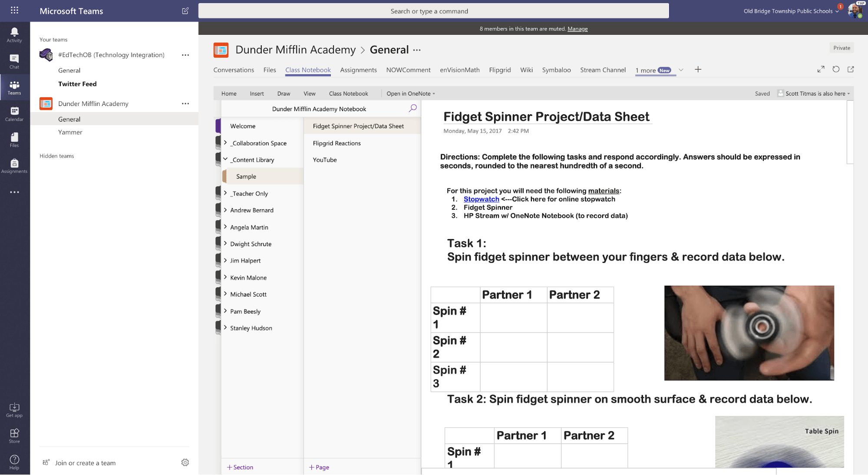The height and width of the screenshot is (475, 868).
Task: Open the Draw ribbon tab
Action: tap(284, 93)
